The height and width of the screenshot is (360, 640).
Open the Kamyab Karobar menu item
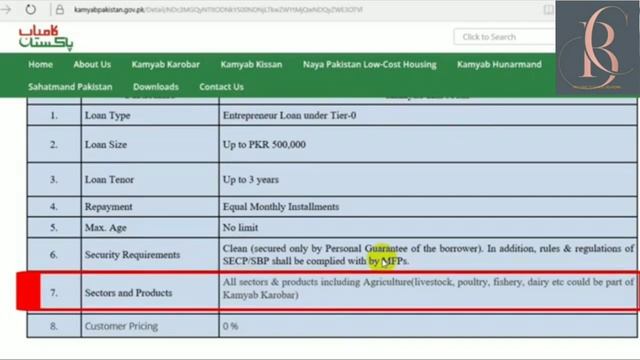(x=166, y=64)
